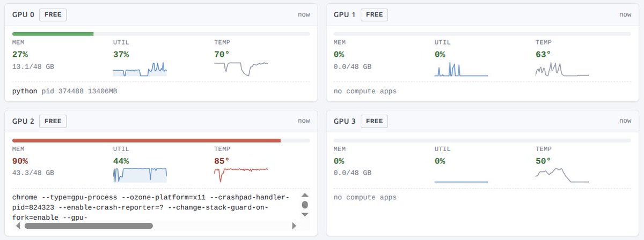Click the 43.3/48 GB memory text
644x240 pixels.
click(33, 173)
